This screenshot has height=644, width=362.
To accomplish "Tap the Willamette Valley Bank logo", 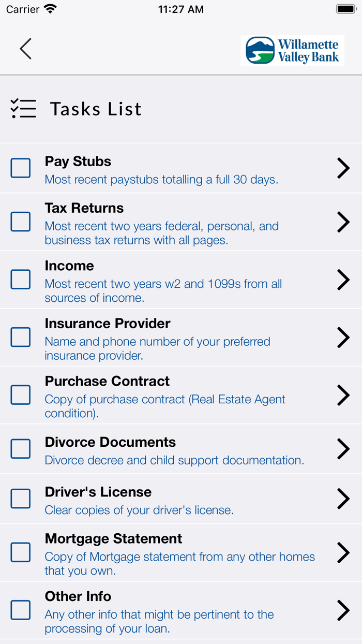I will [292, 50].
